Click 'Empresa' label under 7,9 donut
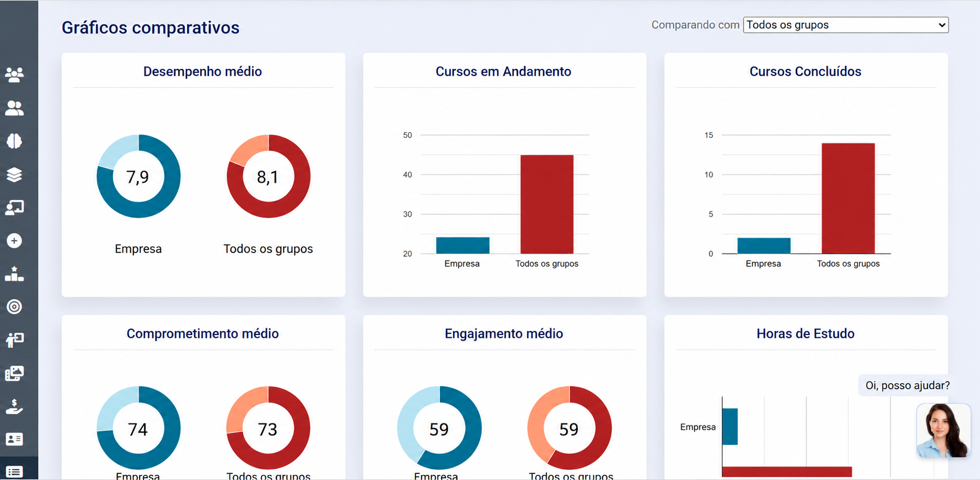Image resolution: width=980 pixels, height=480 pixels. point(138,249)
